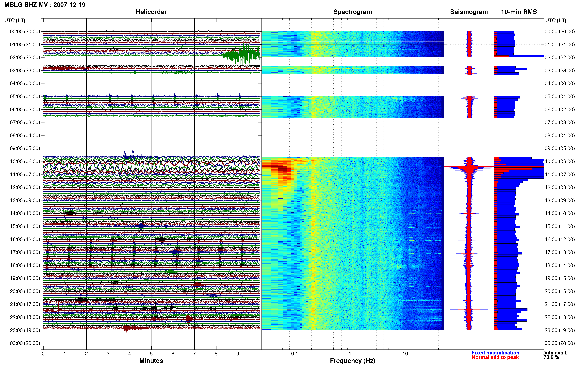Click the left '14:00 (10:00)' time label
Screen dimensions: 588x368
[25, 213]
